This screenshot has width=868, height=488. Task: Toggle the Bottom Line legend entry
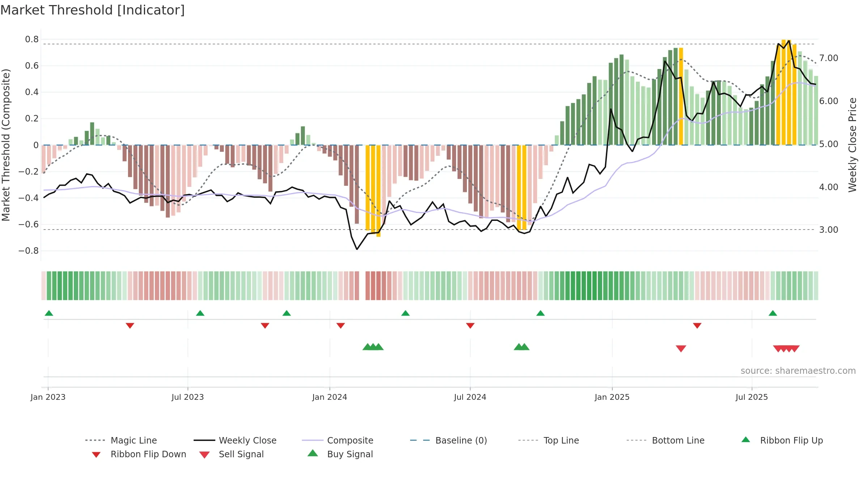[665, 440]
